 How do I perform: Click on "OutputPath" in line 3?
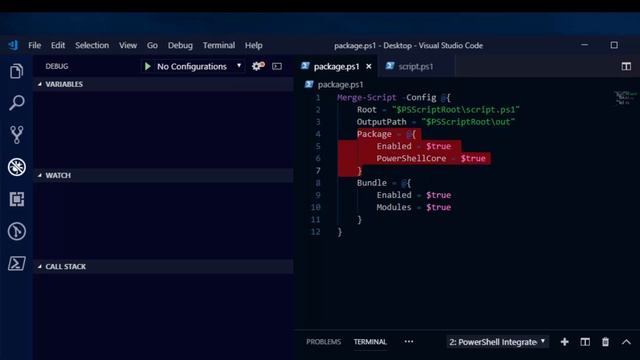click(381, 122)
